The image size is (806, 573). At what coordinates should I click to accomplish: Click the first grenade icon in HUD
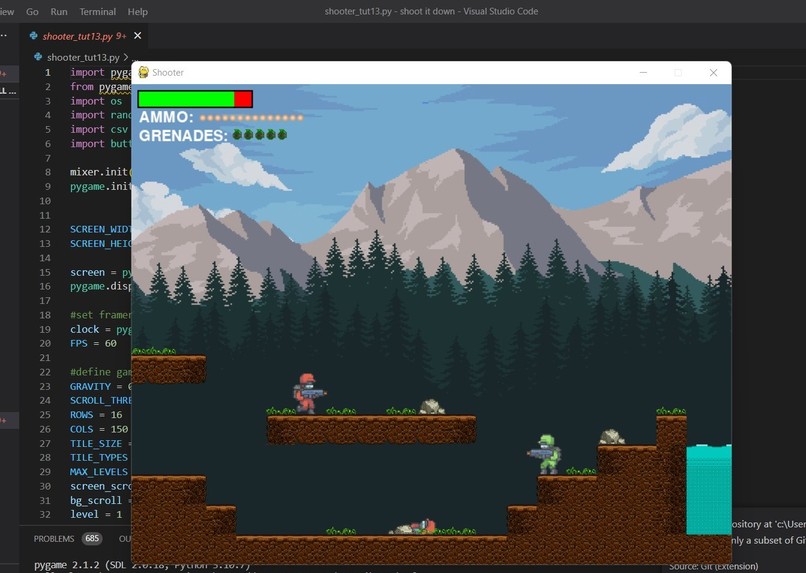click(x=237, y=135)
